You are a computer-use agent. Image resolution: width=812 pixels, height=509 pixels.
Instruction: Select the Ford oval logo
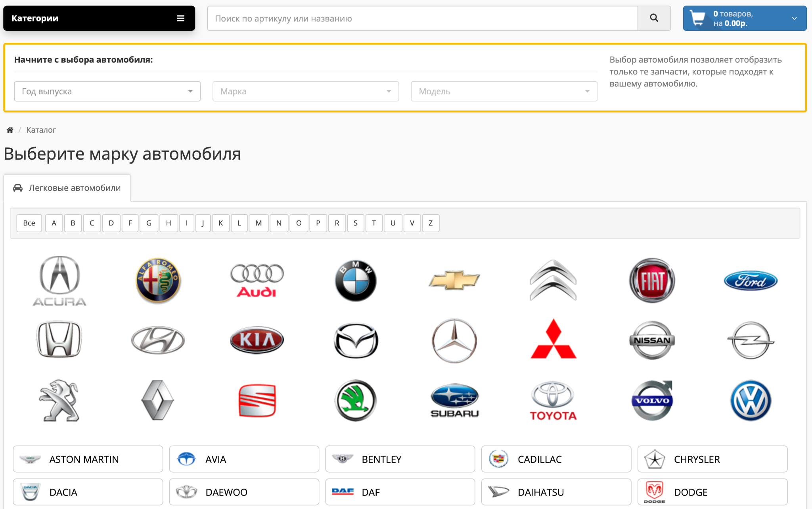point(751,280)
